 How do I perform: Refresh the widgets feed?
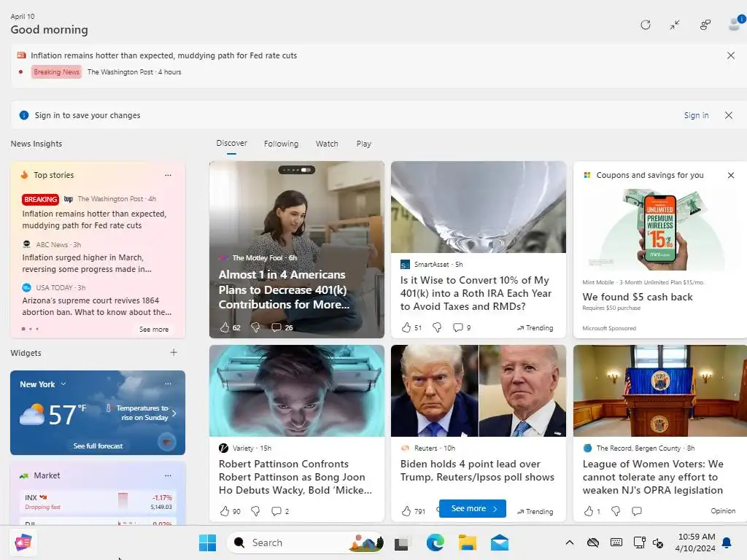(645, 25)
